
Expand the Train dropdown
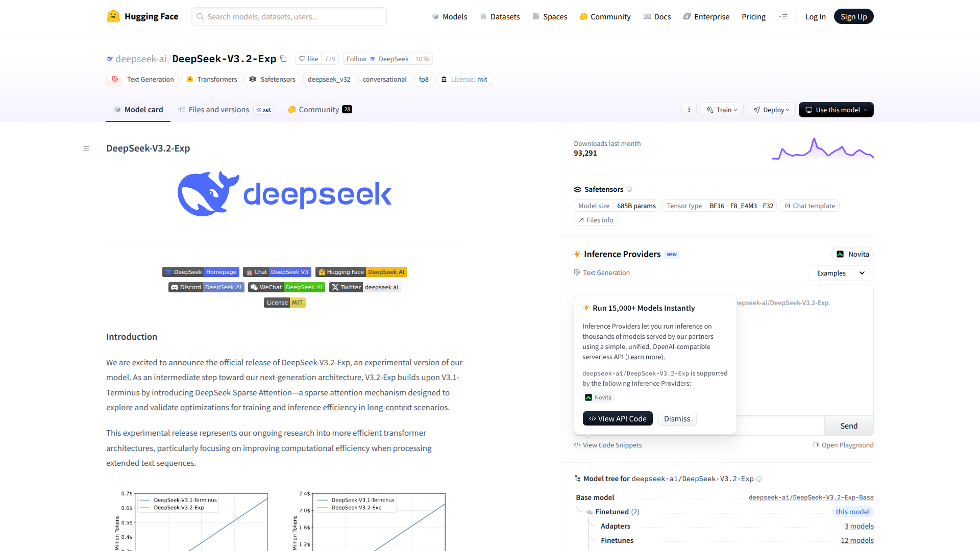coord(721,110)
